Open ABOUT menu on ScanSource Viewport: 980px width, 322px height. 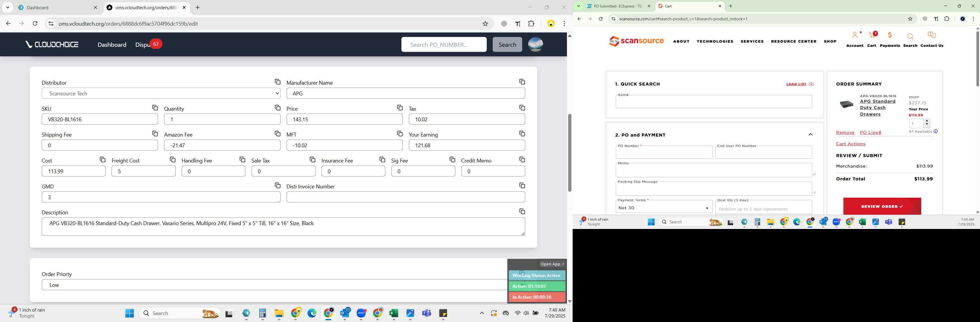click(681, 41)
